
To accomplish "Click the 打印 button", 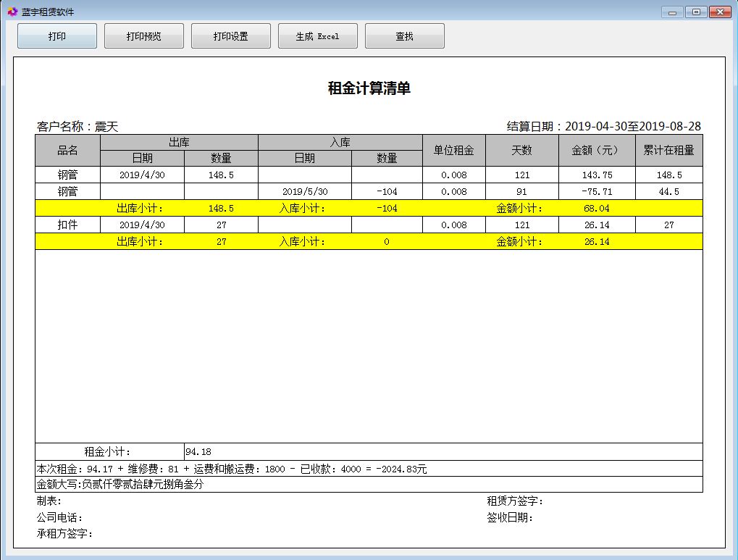I will pos(56,36).
